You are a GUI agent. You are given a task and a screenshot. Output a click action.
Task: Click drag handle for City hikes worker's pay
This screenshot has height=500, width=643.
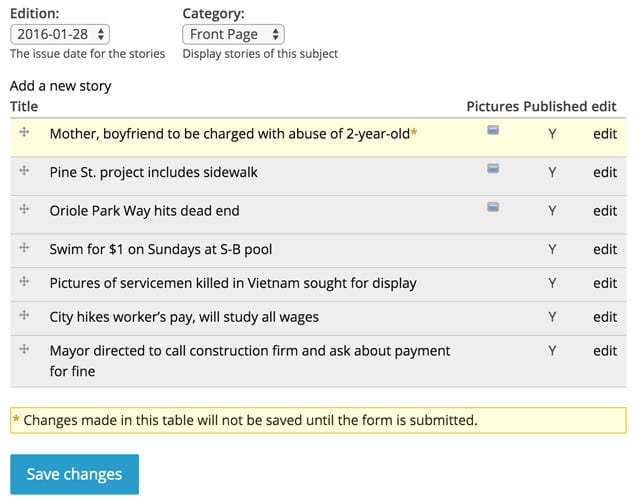click(x=24, y=315)
